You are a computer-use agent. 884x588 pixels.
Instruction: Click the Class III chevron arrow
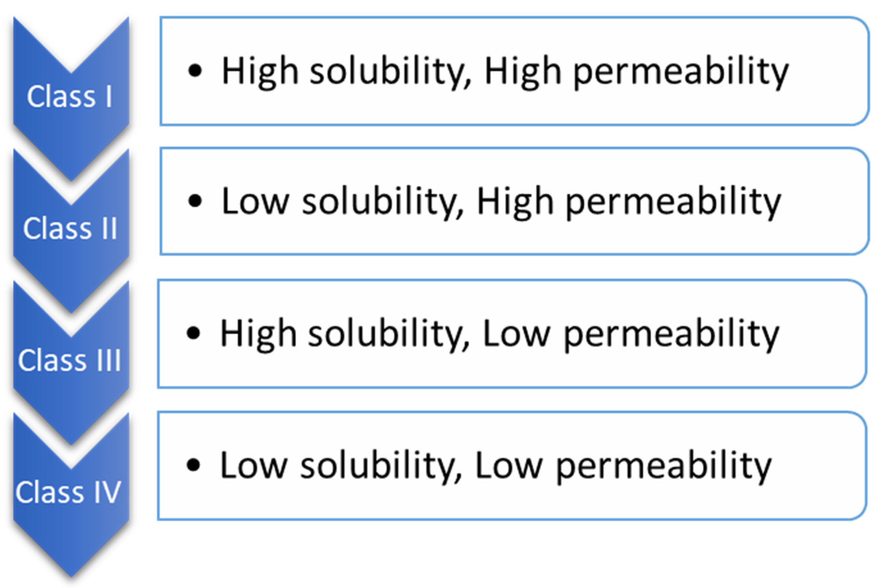coord(70,360)
